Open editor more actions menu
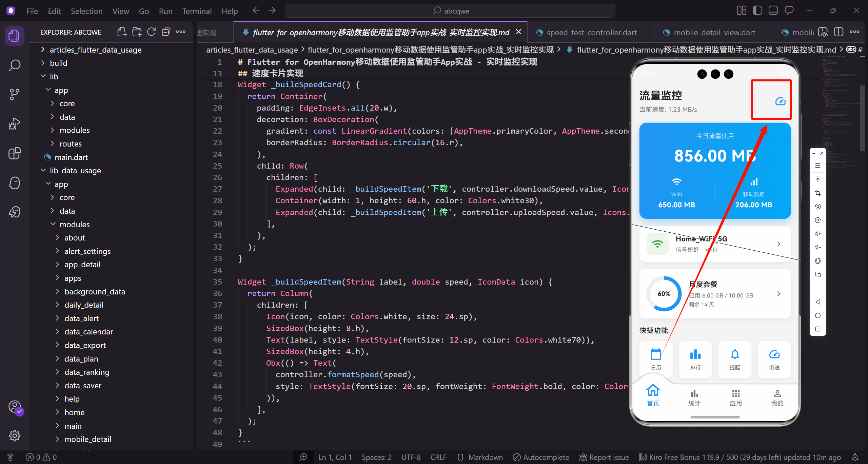This screenshot has height=464, width=868. click(854, 32)
